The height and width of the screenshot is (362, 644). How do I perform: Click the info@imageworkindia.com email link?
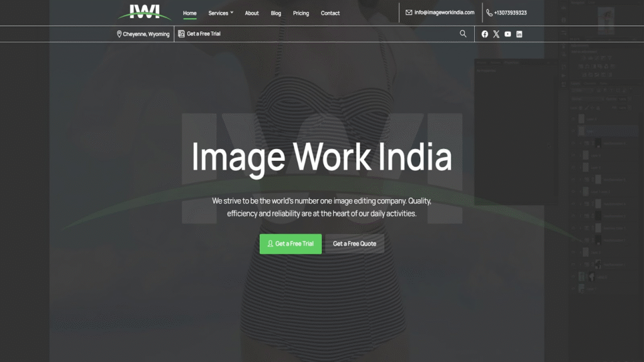pos(444,13)
